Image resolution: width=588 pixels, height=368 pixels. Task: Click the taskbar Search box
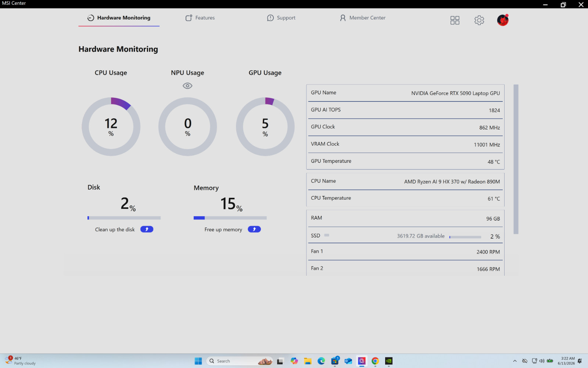pyautogui.click(x=240, y=361)
